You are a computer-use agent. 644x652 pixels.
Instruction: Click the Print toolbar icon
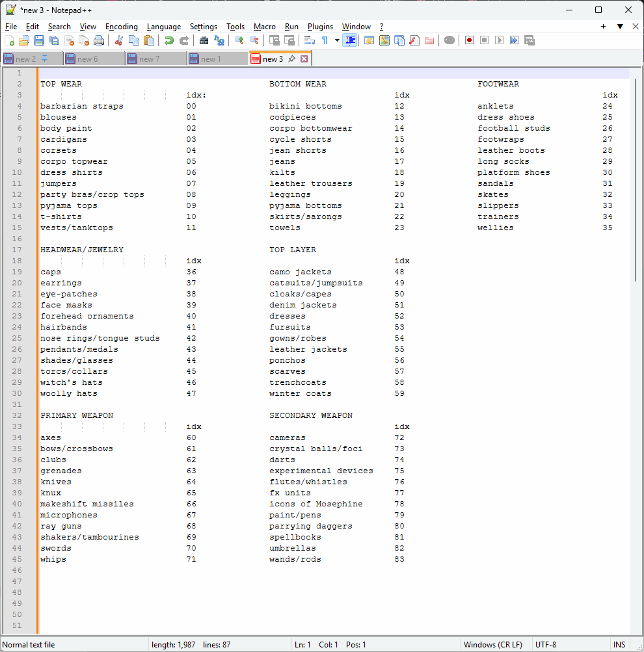(99, 40)
